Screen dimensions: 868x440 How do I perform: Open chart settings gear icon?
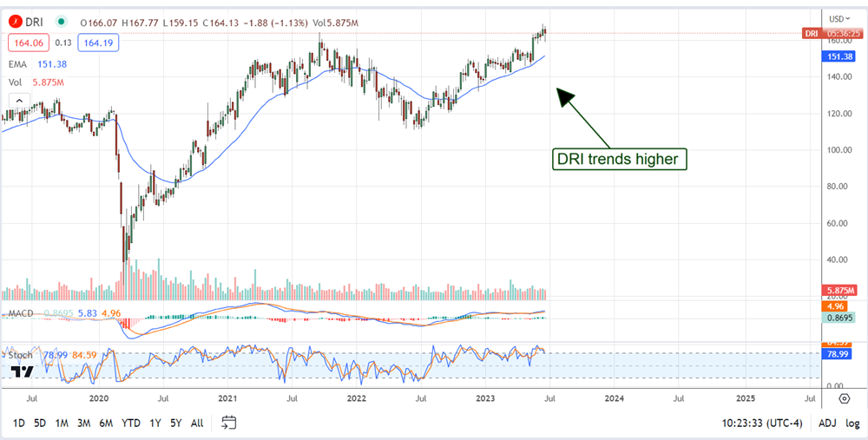pyautogui.click(x=844, y=398)
